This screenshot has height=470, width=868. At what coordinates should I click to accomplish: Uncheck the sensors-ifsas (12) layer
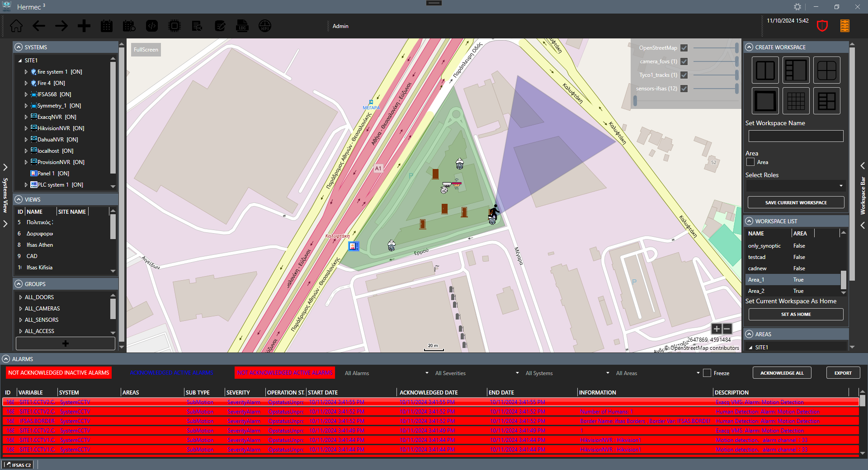point(684,89)
